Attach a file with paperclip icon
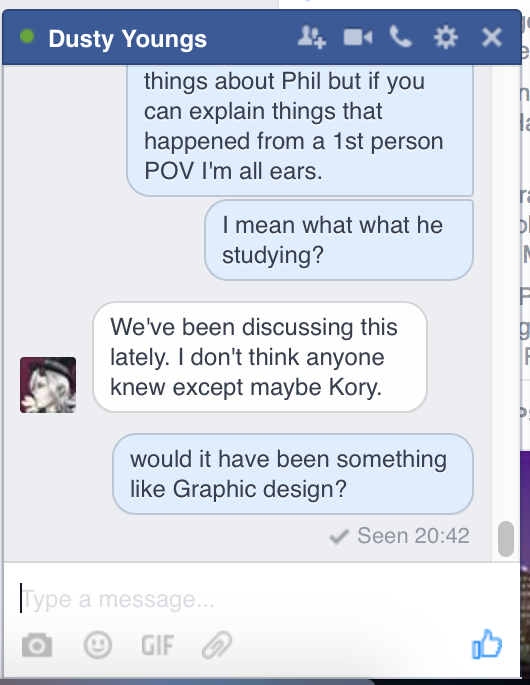The image size is (530, 685). 217,645
